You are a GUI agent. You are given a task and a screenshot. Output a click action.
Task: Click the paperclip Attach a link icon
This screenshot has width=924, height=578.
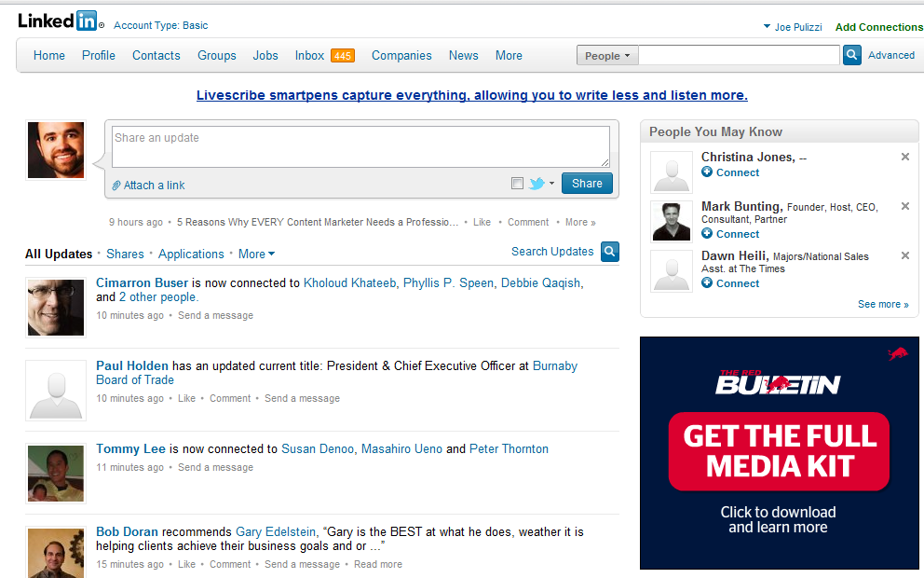[116, 186]
